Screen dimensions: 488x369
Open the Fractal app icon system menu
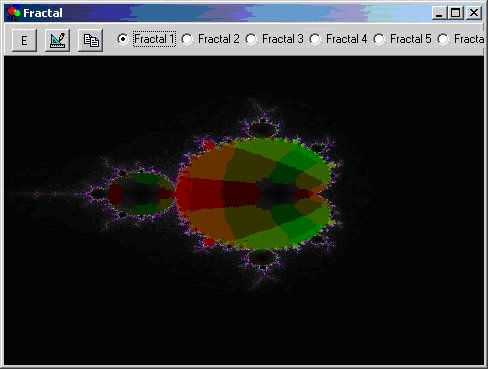click(x=14, y=13)
